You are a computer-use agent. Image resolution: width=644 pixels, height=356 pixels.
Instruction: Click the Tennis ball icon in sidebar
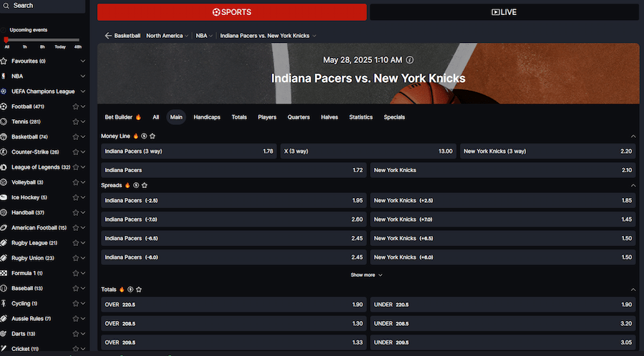tap(4, 122)
